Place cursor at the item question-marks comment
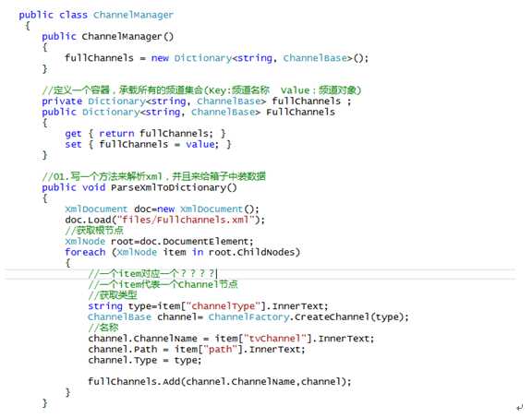Viewport: 532px width, 418px height. [152, 273]
